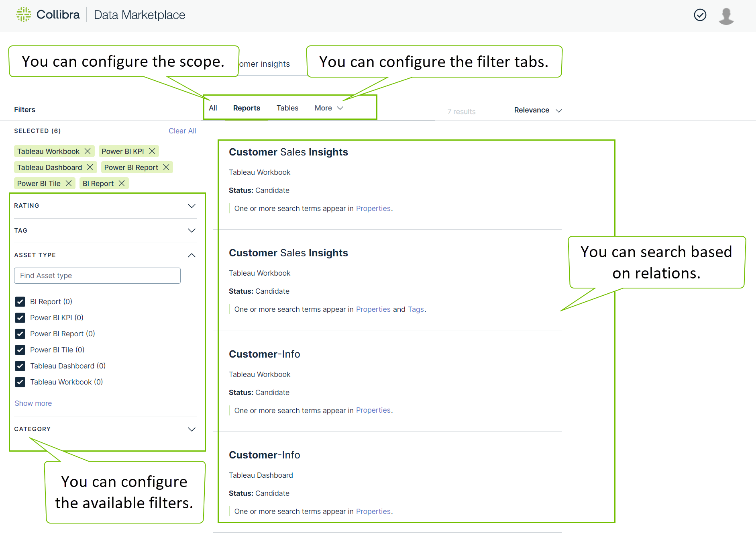
Task: Remove the Tableau Workbook filter chip
Action: pyautogui.click(x=88, y=151)
